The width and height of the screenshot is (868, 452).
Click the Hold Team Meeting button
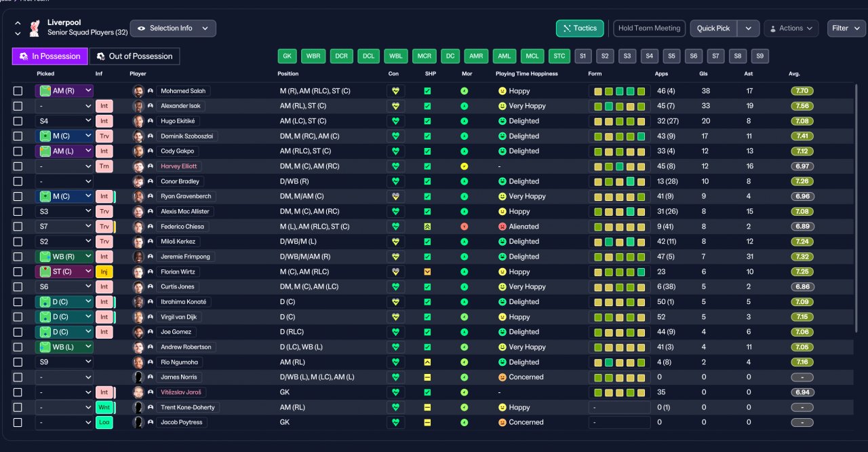point(649,29)
